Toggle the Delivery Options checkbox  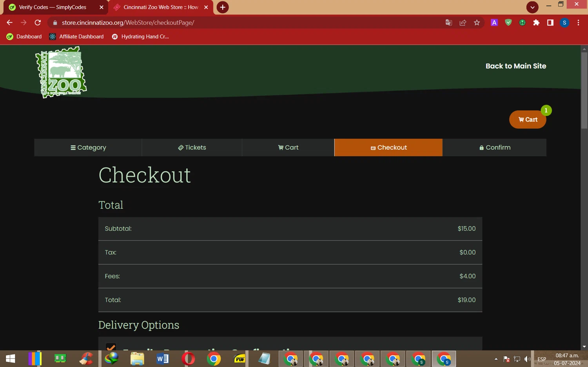click(111, 347)
